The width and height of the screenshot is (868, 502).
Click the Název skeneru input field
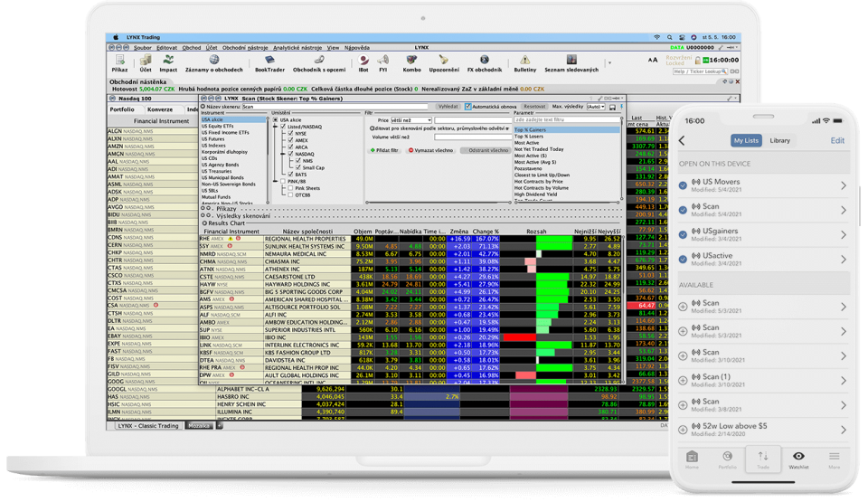coord(335,107)
